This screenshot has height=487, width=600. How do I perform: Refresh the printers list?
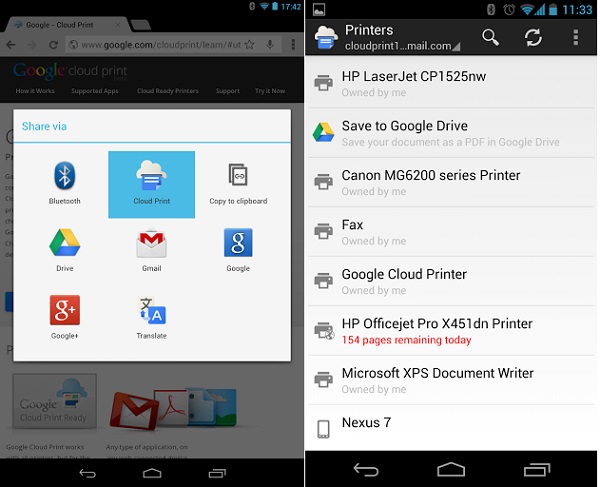point(533,37)
